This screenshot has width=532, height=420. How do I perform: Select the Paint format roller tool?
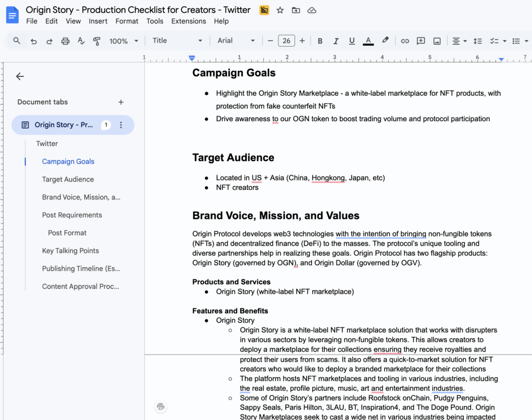(x=97, y=41)
